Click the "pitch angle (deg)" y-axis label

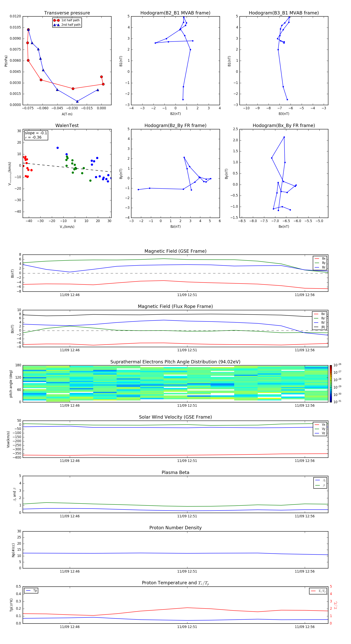coord(11,384)
